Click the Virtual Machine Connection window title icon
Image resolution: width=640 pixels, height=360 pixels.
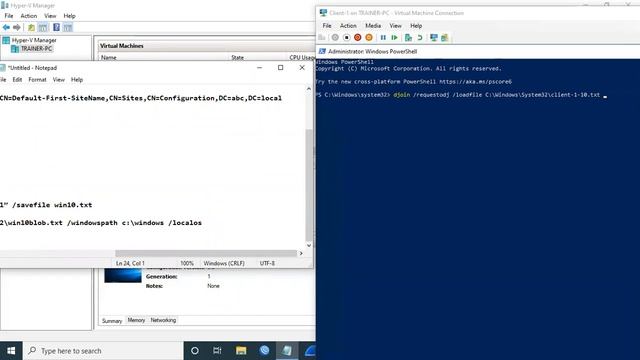[323, 13]
